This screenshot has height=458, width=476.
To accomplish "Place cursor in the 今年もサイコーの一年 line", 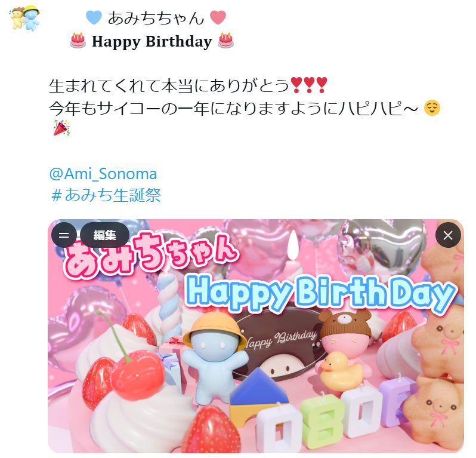I will click(233, 108).
